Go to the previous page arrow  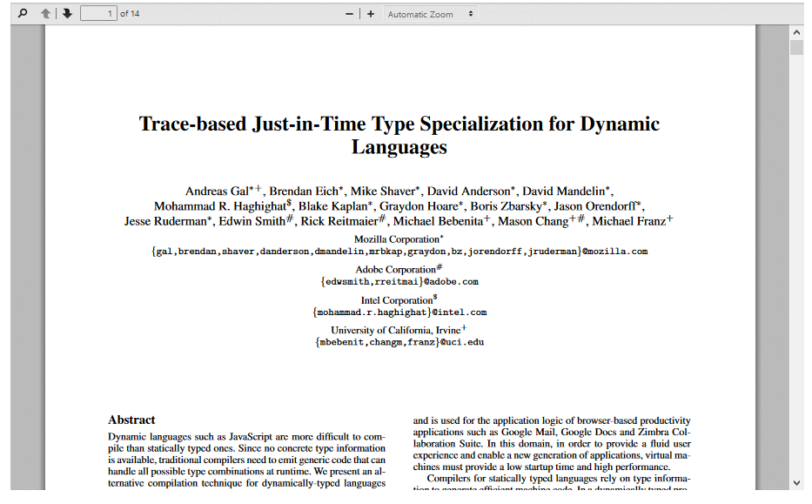[x=46, y=14]
